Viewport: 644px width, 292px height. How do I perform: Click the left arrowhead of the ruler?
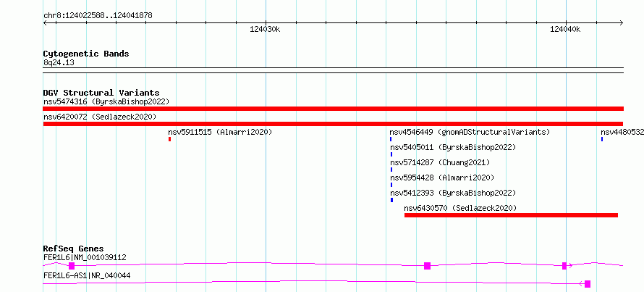[45, 22]
